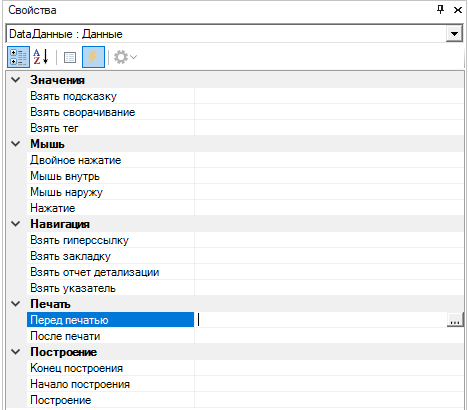
Task: Collapse the Печать category
Action: [16, 304]
